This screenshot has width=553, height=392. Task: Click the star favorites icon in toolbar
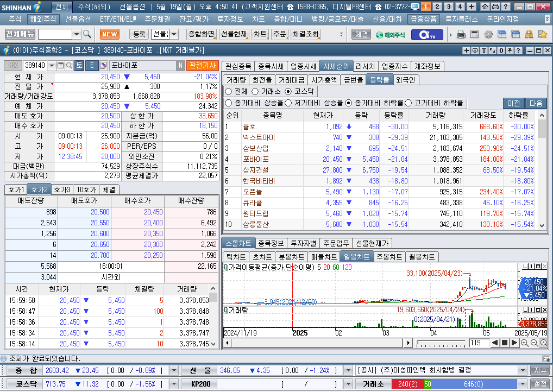(543, 35)
